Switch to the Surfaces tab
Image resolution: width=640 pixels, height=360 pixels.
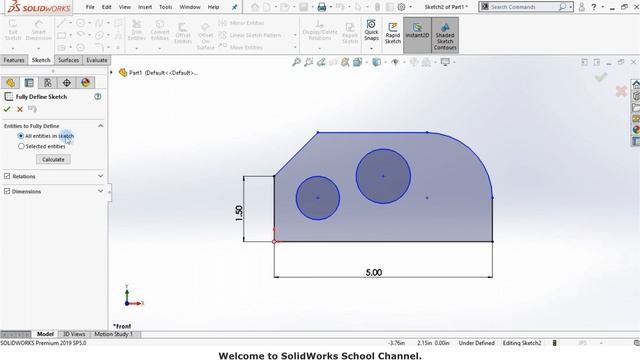coord(68,60)
